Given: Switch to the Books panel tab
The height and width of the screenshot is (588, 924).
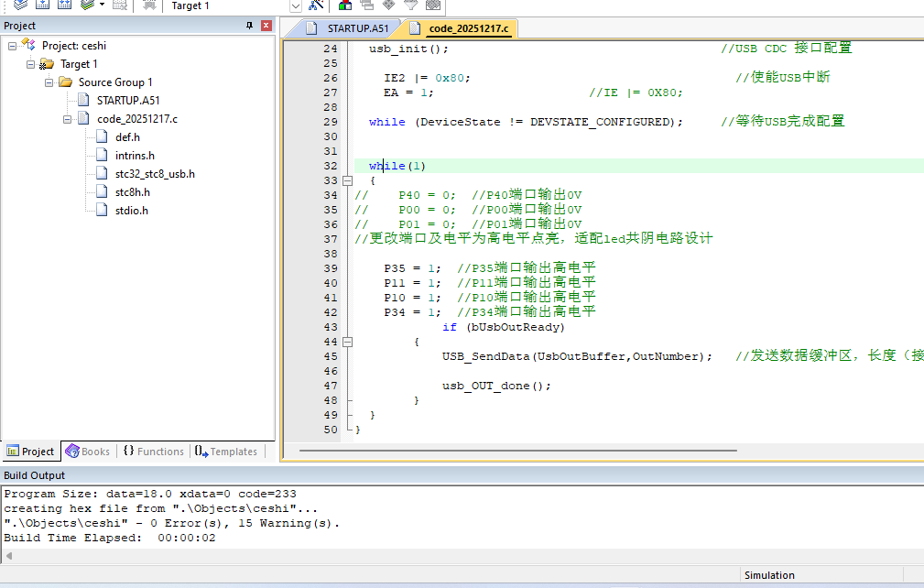Looking at the screenshot, I should 88,452.
